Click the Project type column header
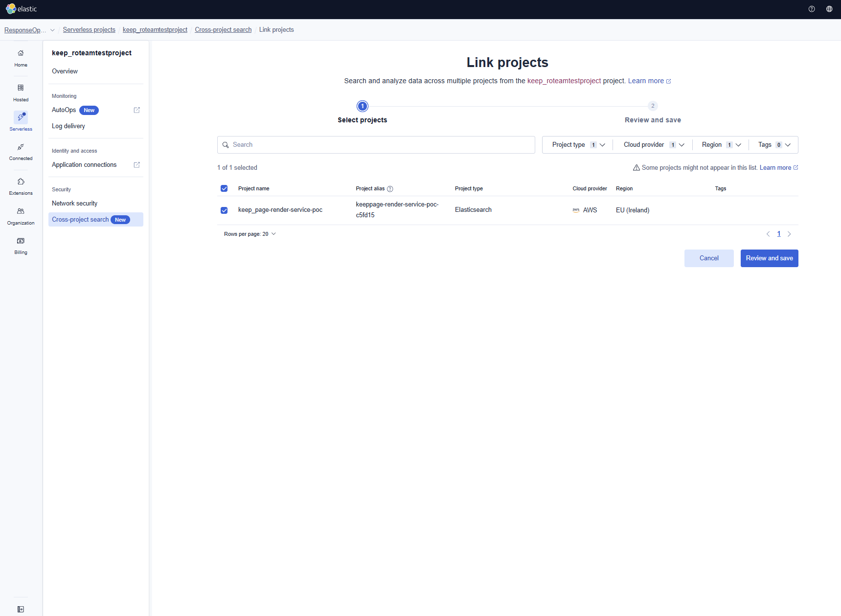The image size is (841, 616). tap(469, 189)
